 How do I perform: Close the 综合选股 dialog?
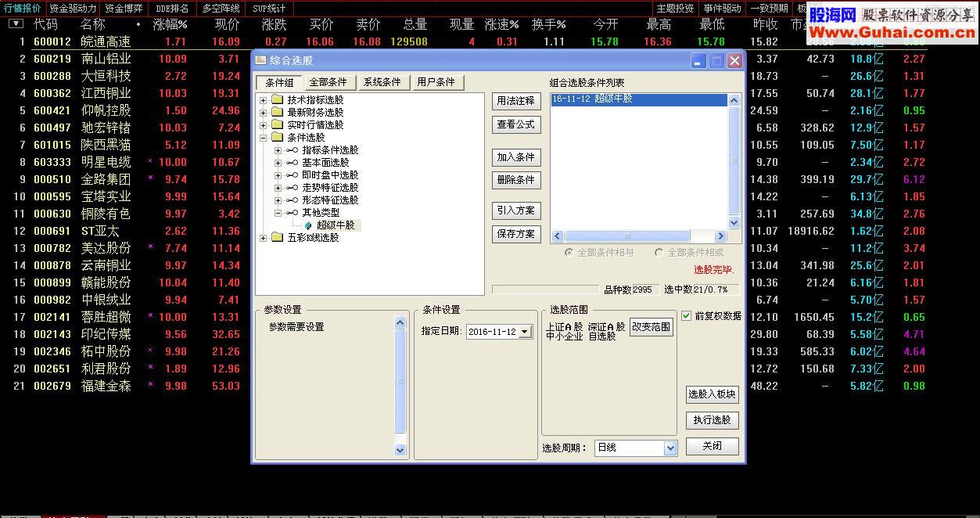[734, 60]
